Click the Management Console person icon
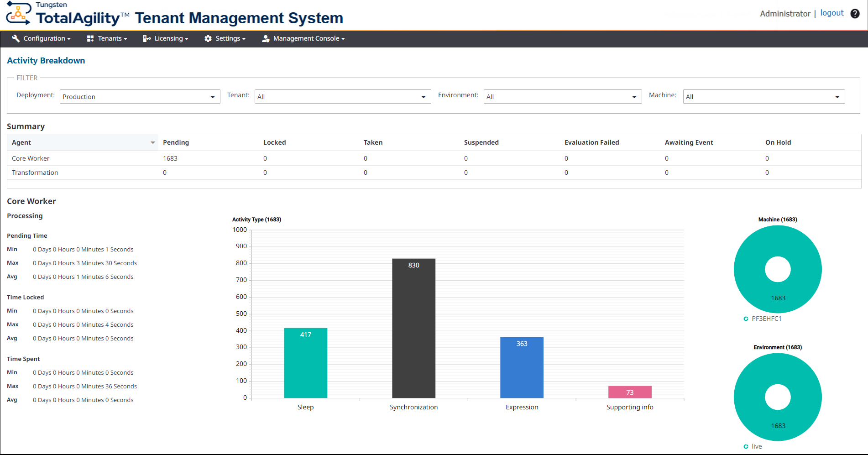The width and height of the screenshot is (868, 455). pos(265,38)
